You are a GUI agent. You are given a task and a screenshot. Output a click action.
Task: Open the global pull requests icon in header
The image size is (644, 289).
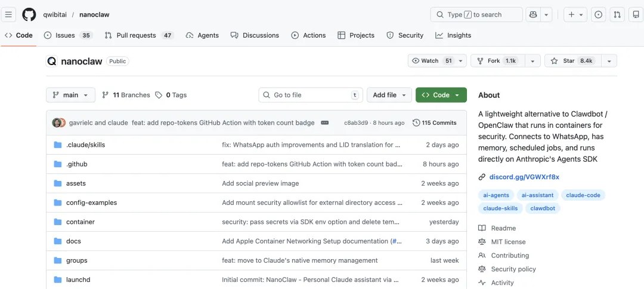pos(617,14)
